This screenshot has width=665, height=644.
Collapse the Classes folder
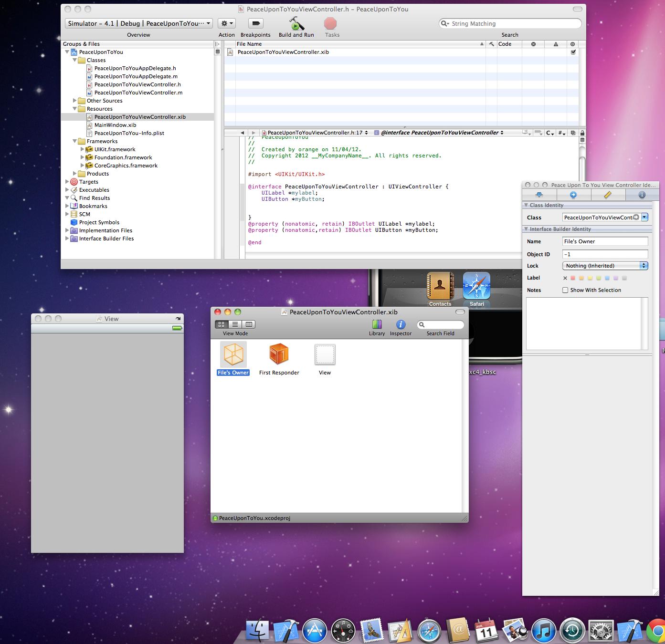(75, 60)
